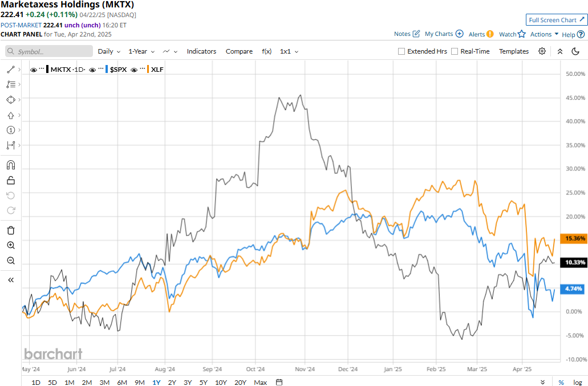Enable the Extended Hrs checkbox

[402, 51]
